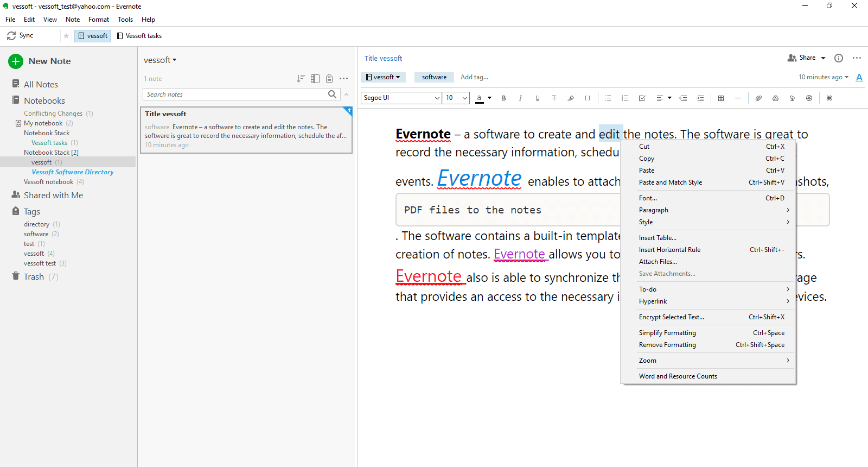Collapse the search options chevron
This screenshot has height=467, width=868.
(x=346, y=94)
